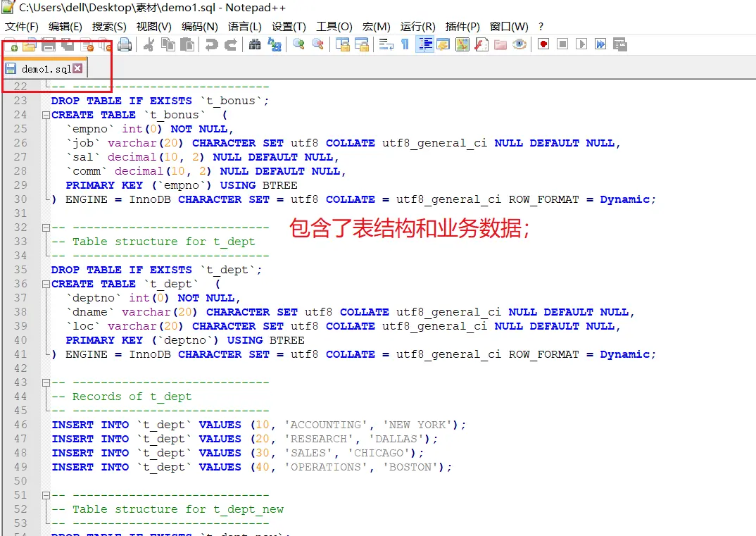Open the 插件(P) plugins menu
This screenshot has height=536, width=756.
click(x=462, y=27)
